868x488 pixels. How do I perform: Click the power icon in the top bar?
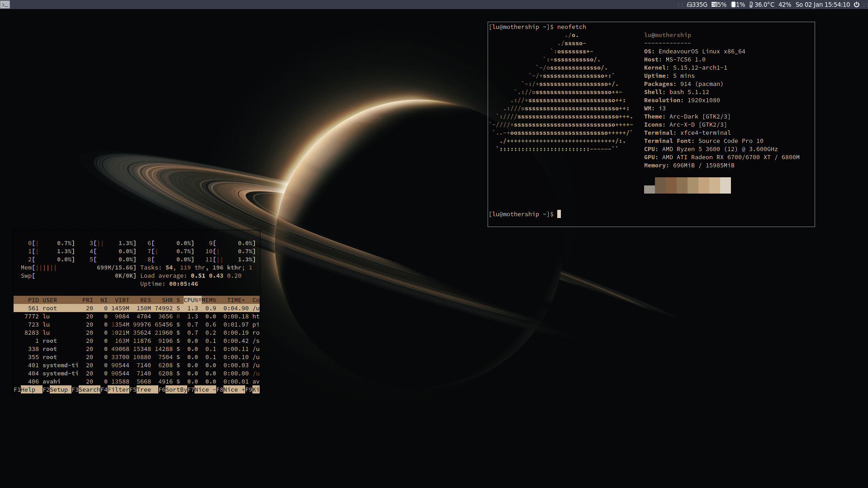pos(856,5)
